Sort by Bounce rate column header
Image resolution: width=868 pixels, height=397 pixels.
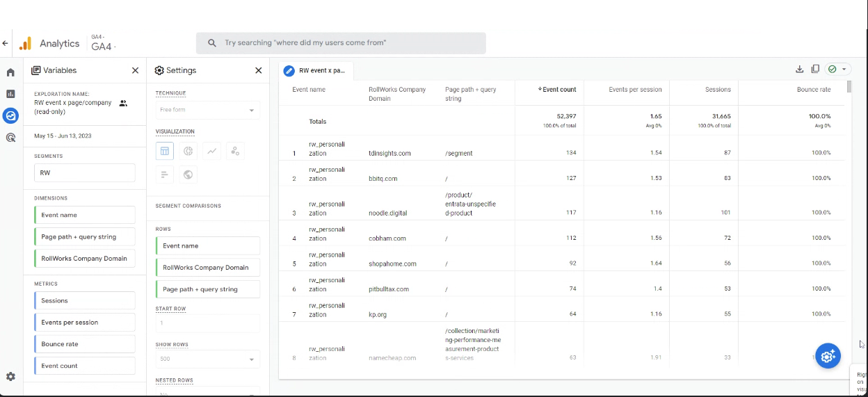pyautogui.click(x=814, y=90)
